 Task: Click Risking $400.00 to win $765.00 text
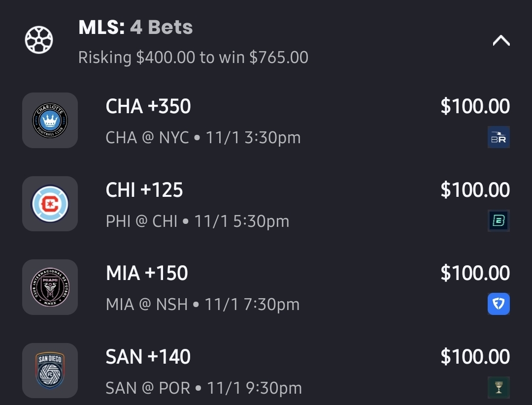pyautogui.click(x=193, y=58)
